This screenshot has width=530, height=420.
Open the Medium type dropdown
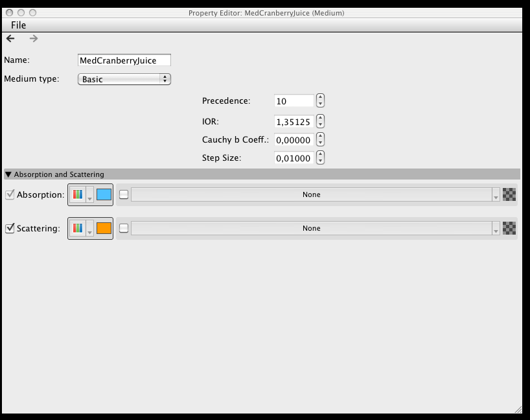124,79
